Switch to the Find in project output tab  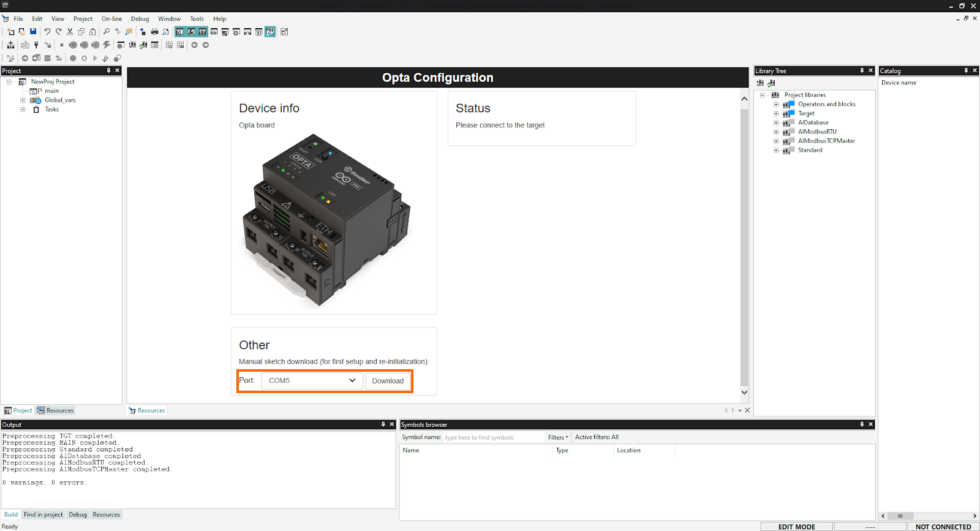43,514
